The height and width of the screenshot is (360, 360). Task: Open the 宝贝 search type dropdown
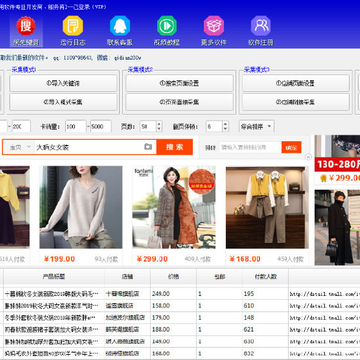(x=19, y=147)
